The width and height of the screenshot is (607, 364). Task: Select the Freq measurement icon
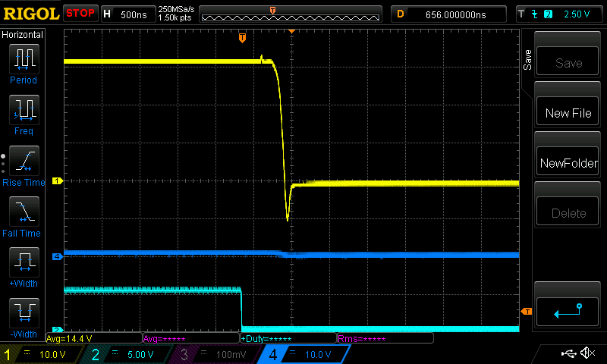click(x=24, y=109)
